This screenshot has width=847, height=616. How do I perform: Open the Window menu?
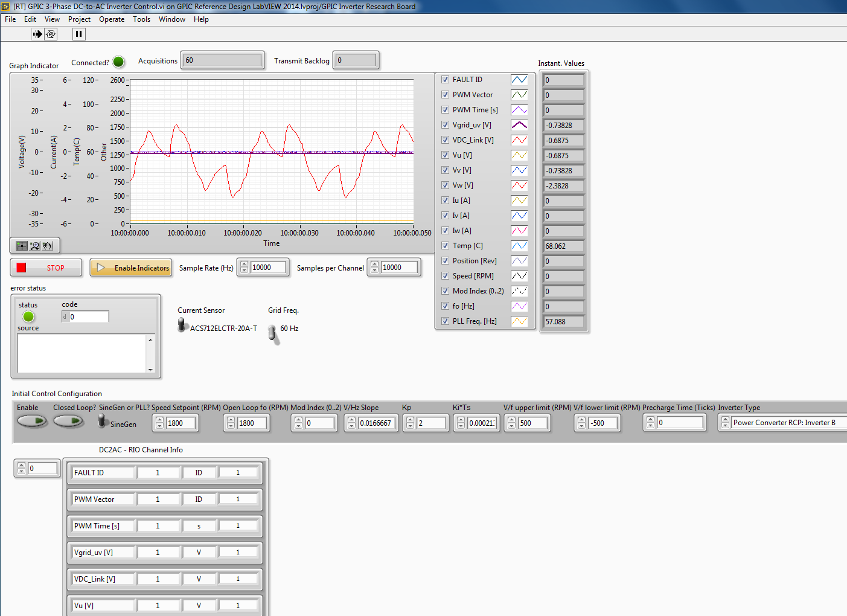(x=172, y=19)
